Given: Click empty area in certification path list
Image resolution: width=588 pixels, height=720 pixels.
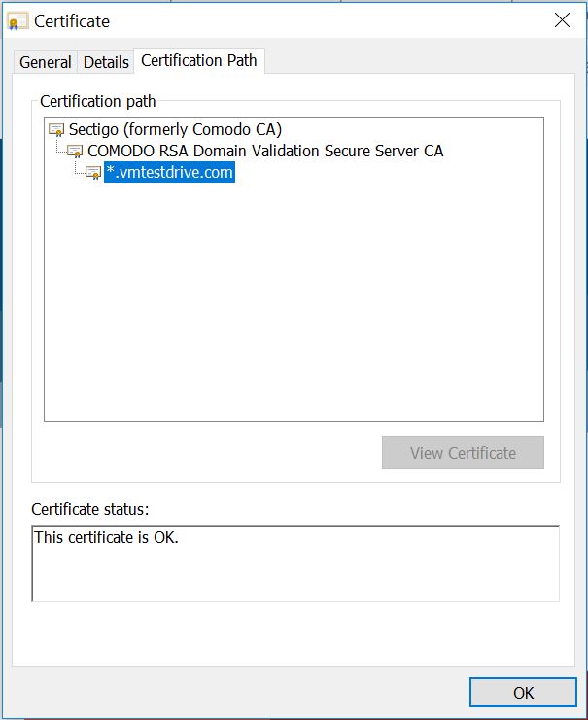Looking at the screenshot, I should pos(292,311).
